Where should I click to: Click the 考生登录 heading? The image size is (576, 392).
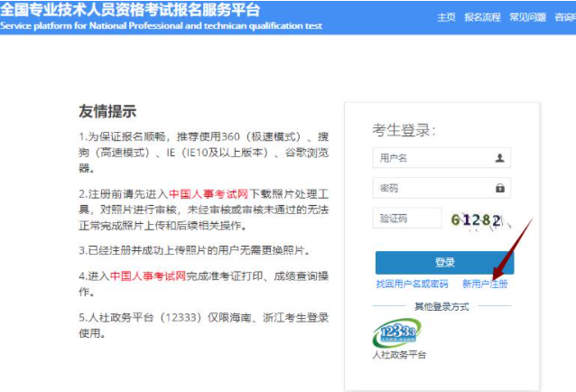coord(404,130)
